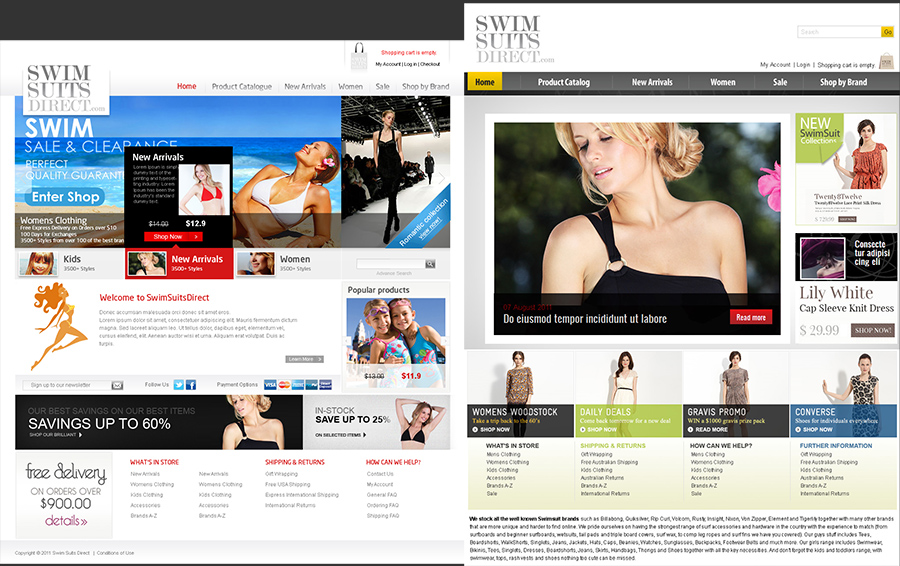Open New Arrivals in right design navbar
Screen dimensions: 900x566
(x=652, y=82)
